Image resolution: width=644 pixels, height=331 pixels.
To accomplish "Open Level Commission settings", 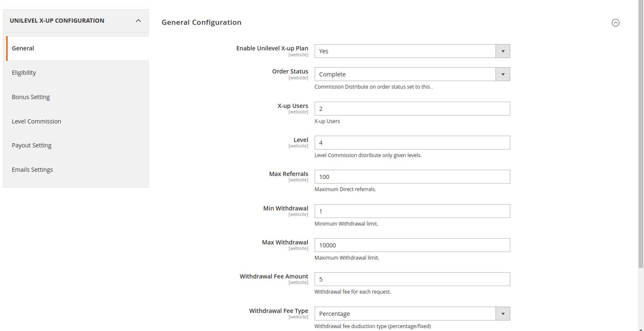I will (x=37, y=121).
